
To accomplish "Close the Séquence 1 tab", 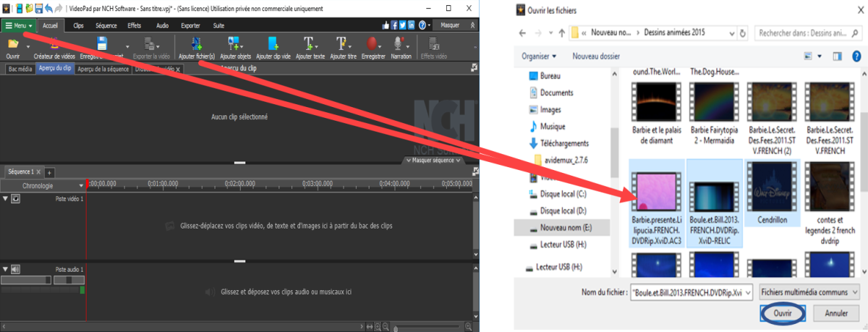I will 39,172.
